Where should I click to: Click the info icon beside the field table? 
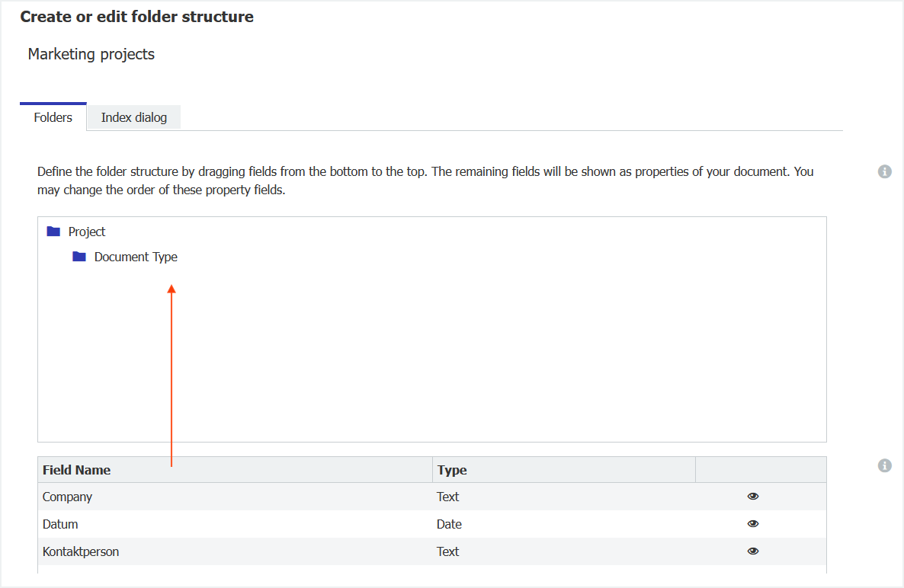tap(884, 465)
